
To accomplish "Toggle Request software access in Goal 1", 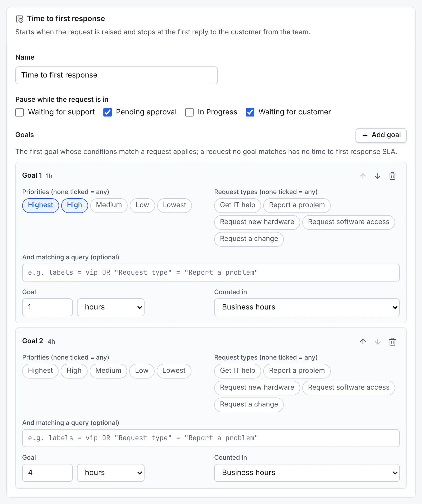I will 349,222.
